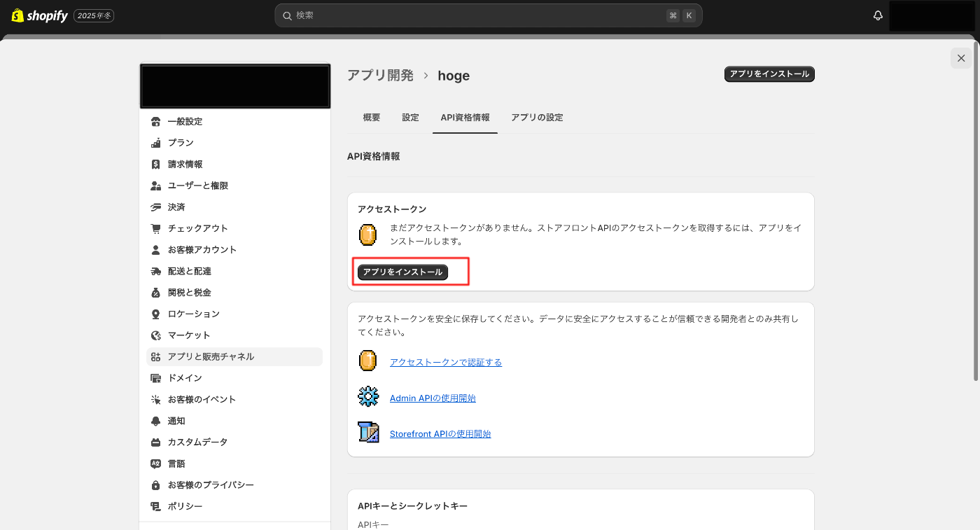Click the 関税と税金 icon
980x530 pixels.
coord(156,293)
